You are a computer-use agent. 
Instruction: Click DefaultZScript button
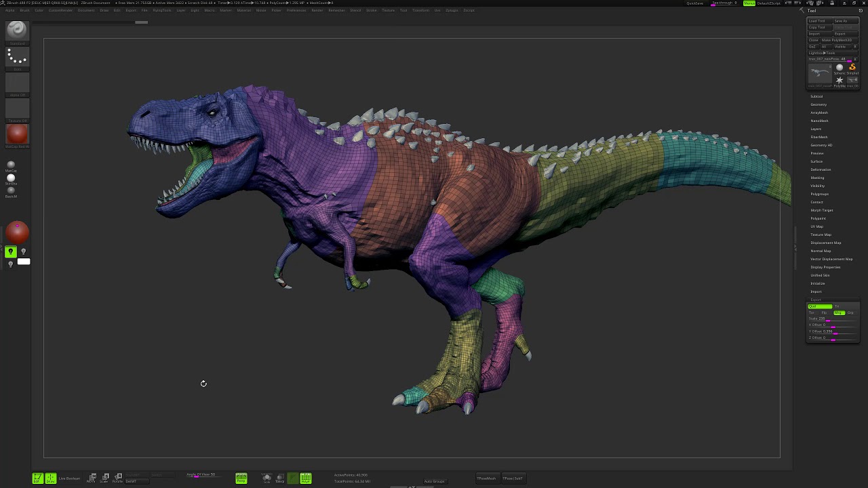[769, 3]
